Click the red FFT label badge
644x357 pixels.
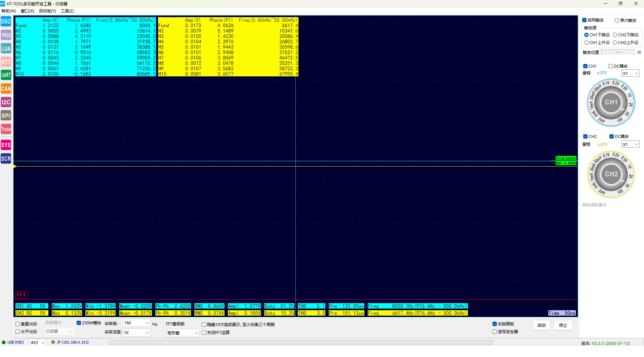22,295
